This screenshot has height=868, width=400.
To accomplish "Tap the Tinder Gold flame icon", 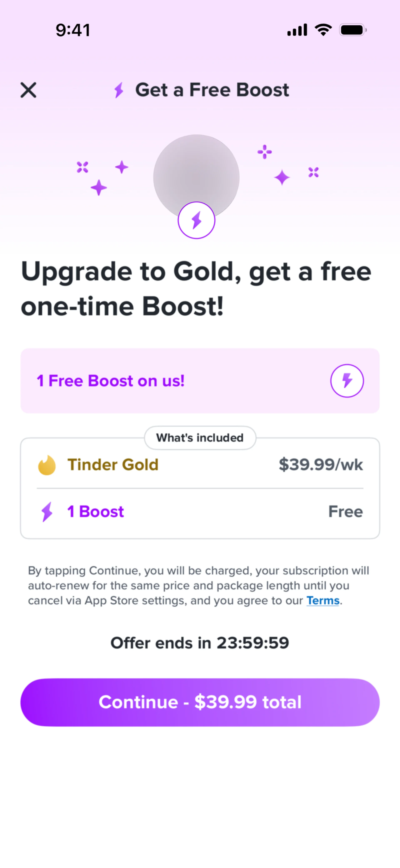I will click(x=47, y=465).
